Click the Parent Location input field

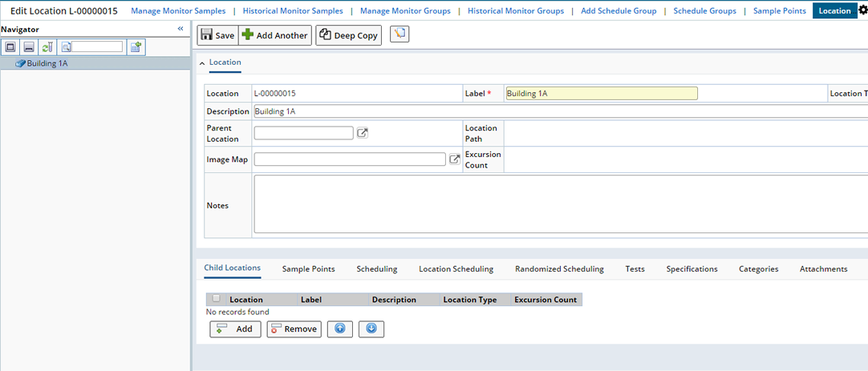coord(303,133)
